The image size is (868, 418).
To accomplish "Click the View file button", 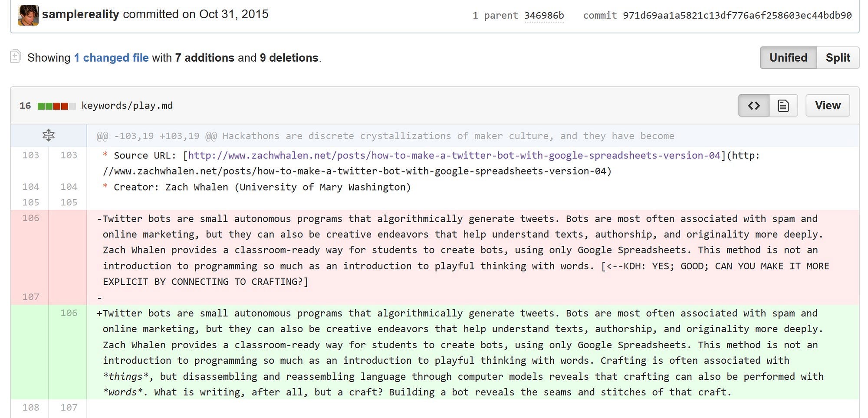I will (x=828, y=105).
